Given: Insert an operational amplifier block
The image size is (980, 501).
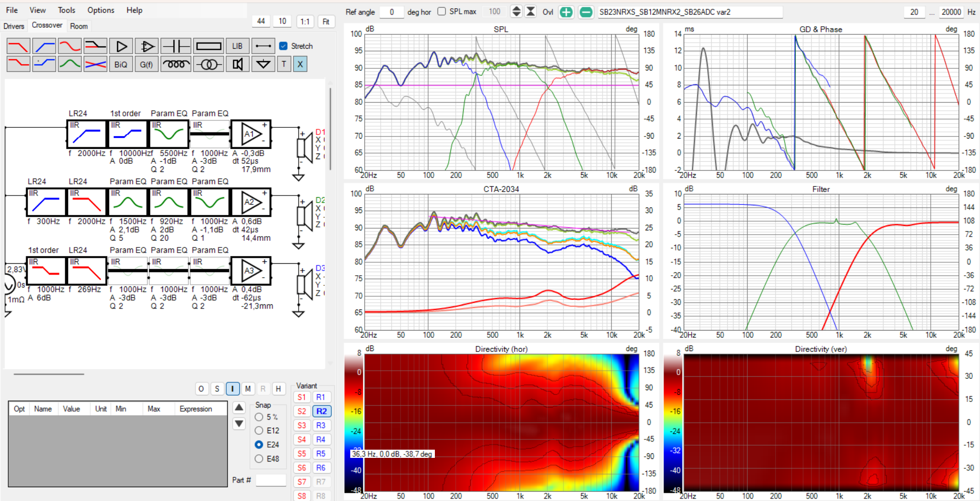Looking at the screenshot, I should click(x=147, y=46).
